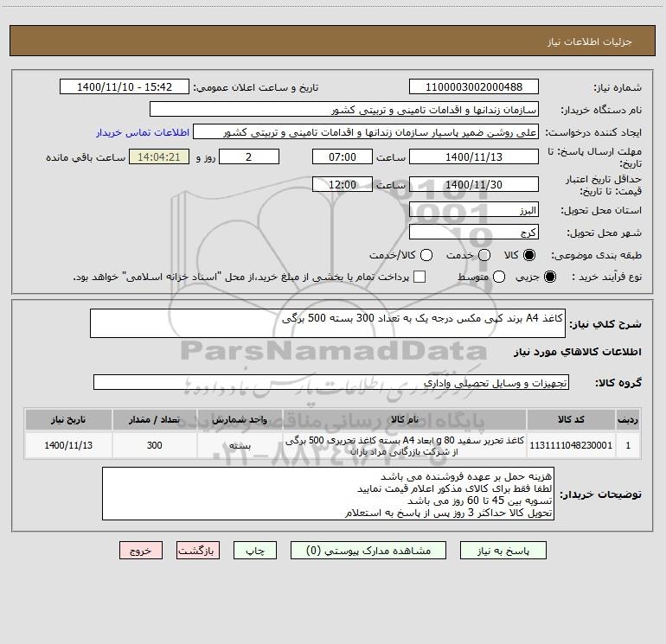
Task: Click the unit cell بسته
Action: point(240,445)
